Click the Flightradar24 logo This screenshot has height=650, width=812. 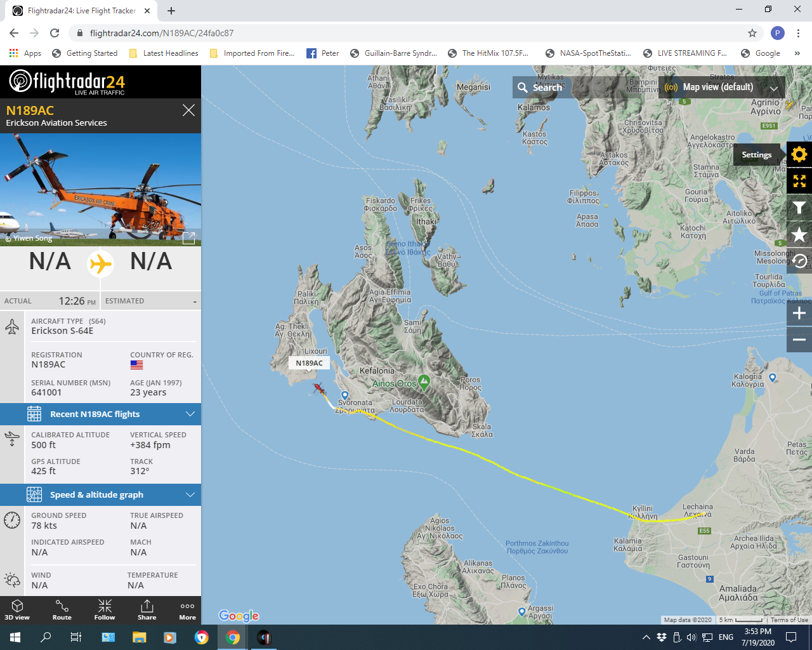[67, 82]
